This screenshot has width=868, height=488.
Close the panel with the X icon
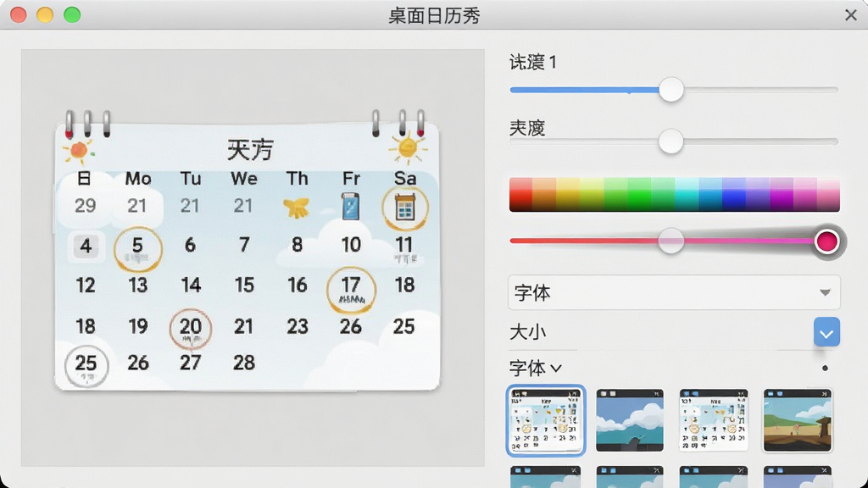coord(851,15)
